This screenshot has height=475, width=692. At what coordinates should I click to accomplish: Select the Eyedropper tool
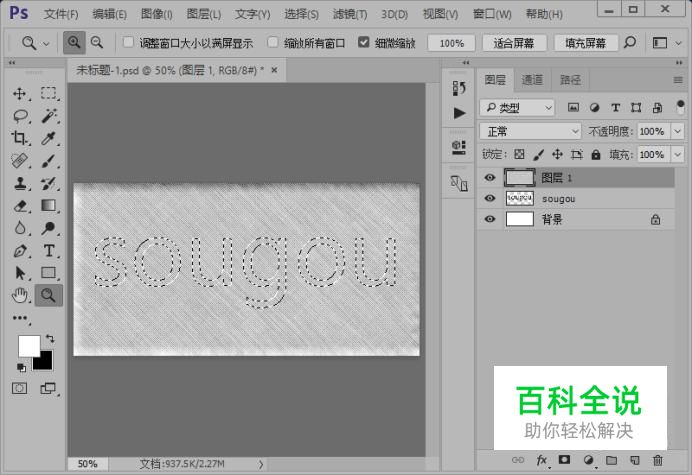coord(49,138)
